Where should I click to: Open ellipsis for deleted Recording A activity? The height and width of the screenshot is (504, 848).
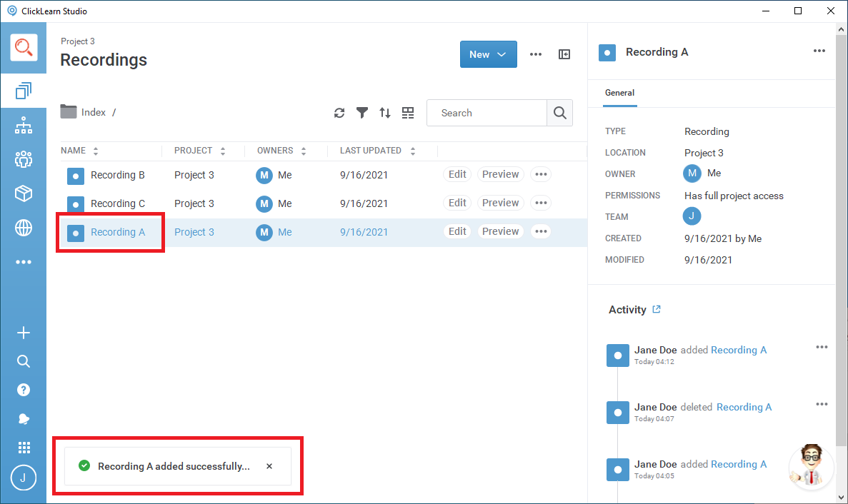click(822, 404)
